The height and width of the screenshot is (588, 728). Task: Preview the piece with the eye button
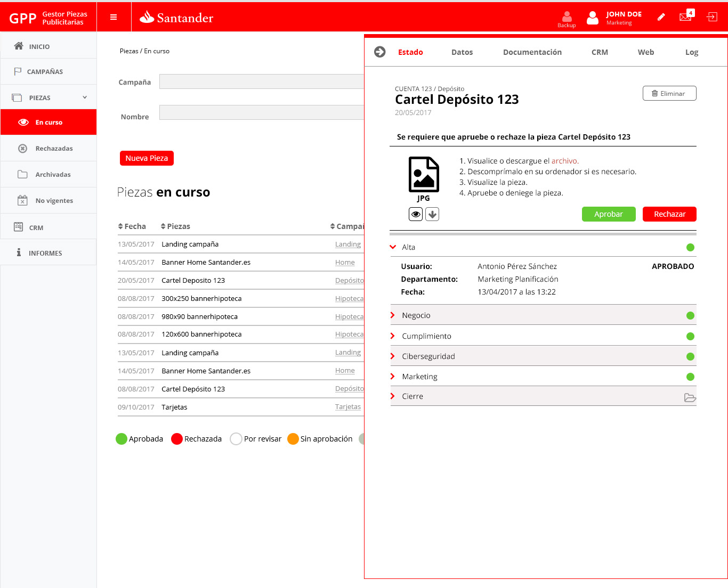(x=416, y=214)
